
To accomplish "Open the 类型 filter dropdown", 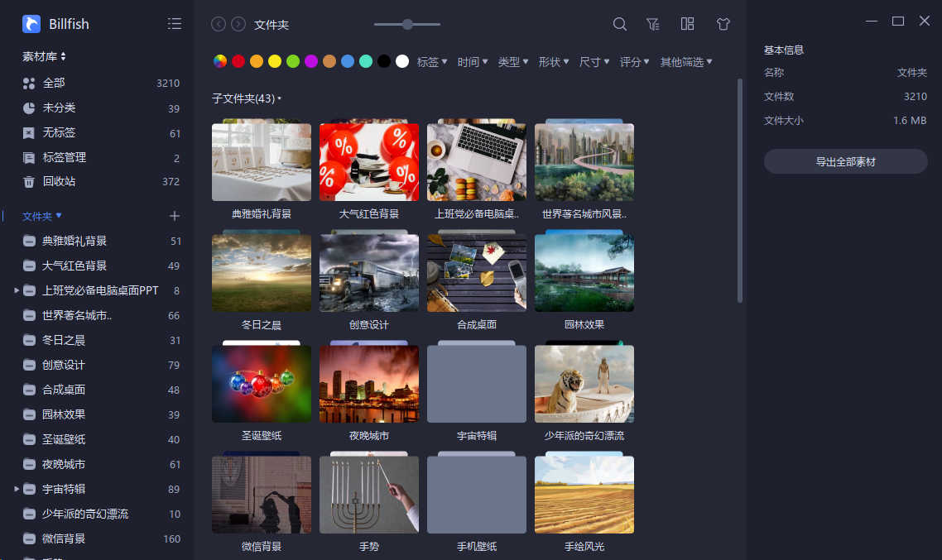I will coord(513,62).
